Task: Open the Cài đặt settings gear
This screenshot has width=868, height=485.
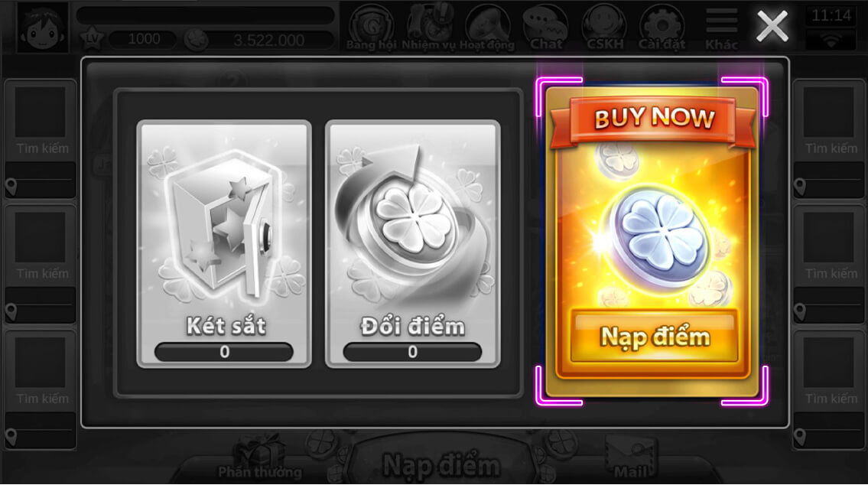Action: 662,27
